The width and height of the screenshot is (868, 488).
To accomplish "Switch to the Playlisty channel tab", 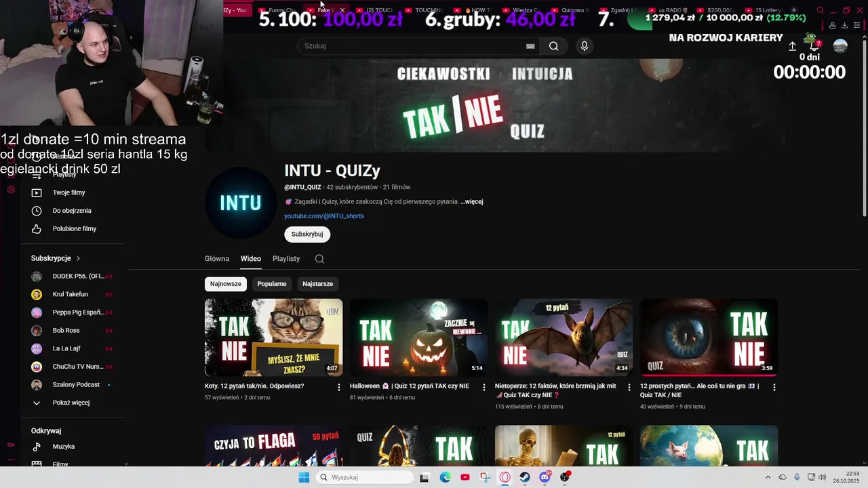I will tap(286, 259).
